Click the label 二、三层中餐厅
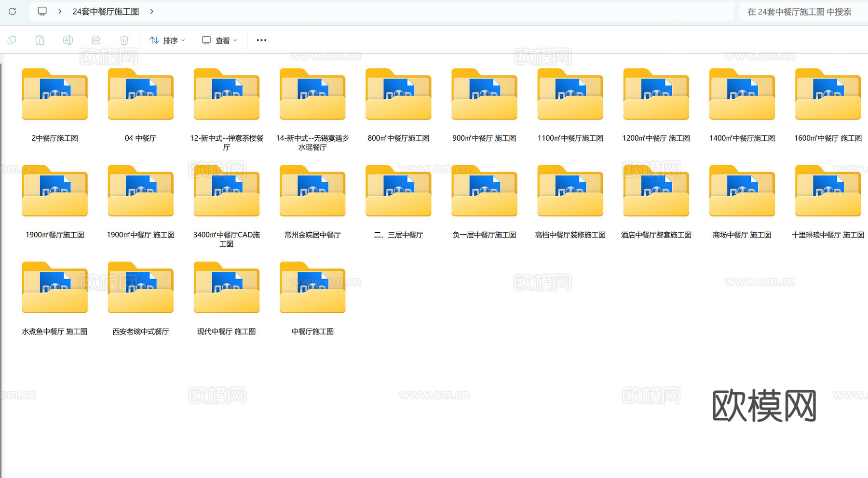868x478 pixels. click(x=398, y=235)
